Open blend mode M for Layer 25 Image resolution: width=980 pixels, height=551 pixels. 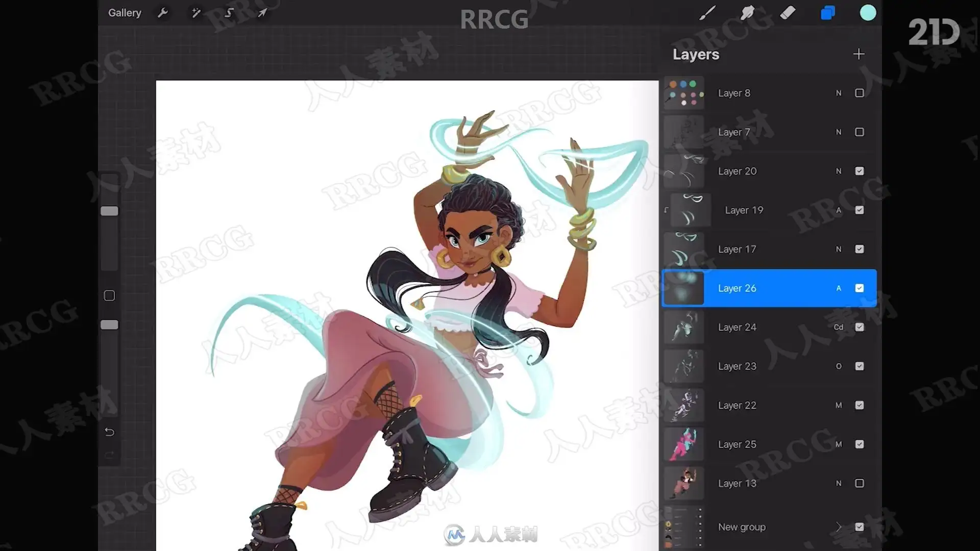pos(839,444)
